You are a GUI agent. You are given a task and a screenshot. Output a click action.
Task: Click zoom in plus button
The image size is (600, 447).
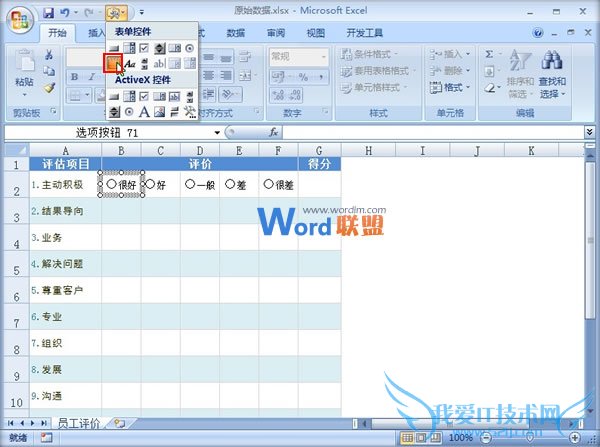[574, 437]
